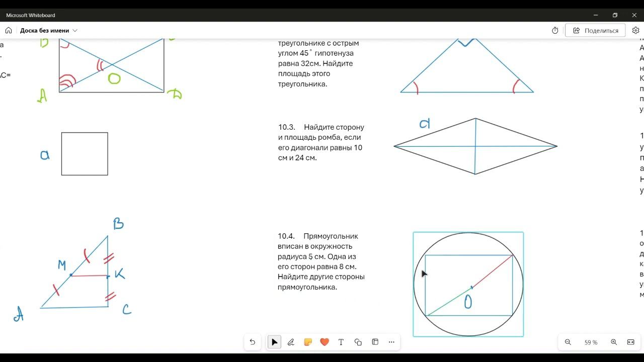Click handwritten letter a beside the square
This screenshot has height=362, width=644.
click(45, 155)
